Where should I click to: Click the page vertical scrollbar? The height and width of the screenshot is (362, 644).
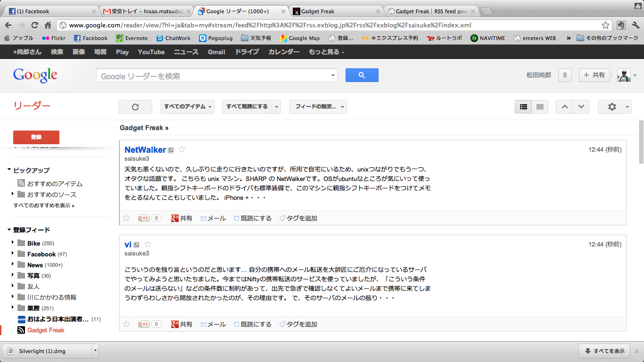coord(641,143)
